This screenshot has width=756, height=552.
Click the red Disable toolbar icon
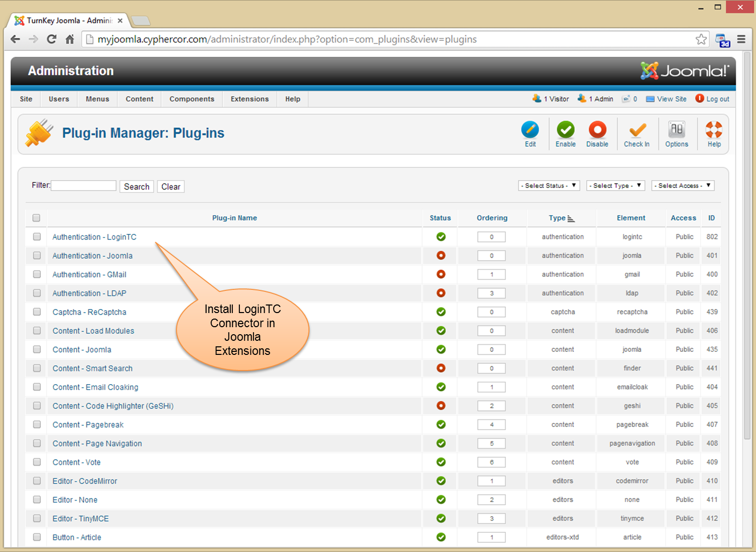(597, 131)
